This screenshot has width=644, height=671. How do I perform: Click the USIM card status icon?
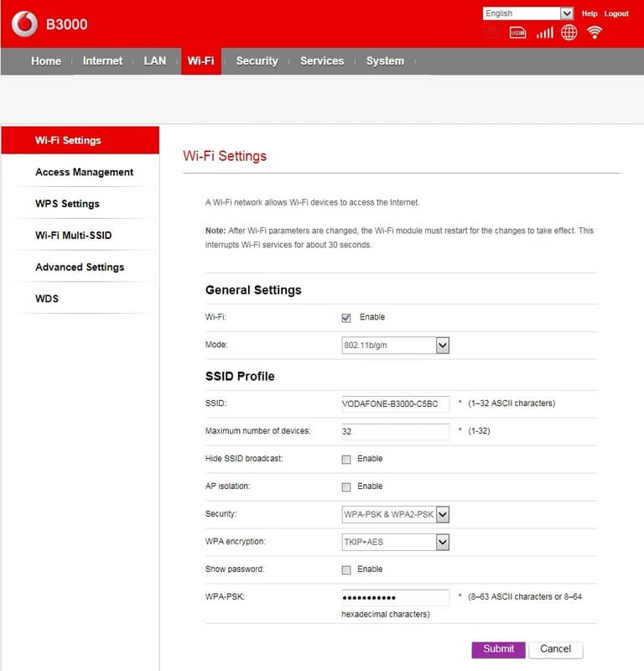(518, 33)
